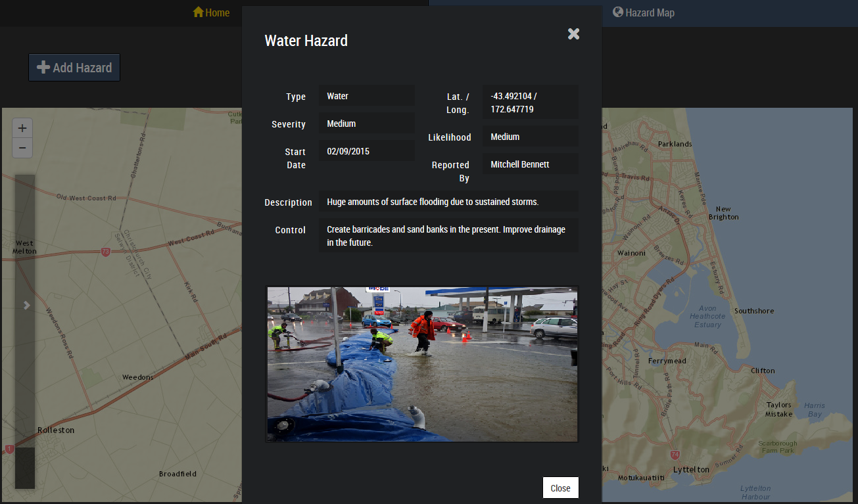Click the Description text about surface flooding

click(448, 202)
